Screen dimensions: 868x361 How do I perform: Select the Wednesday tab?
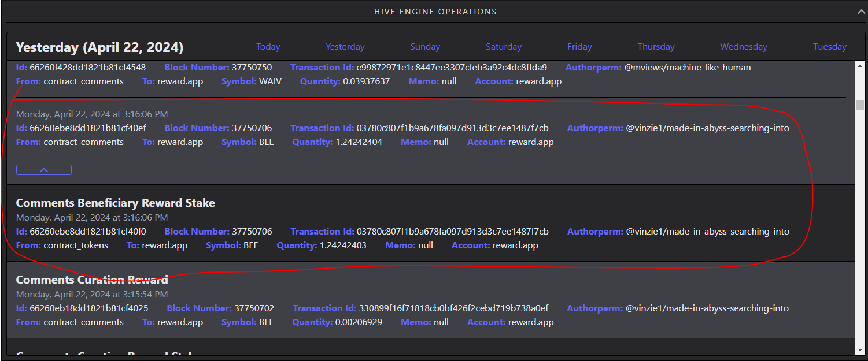(x=744, y=47)
